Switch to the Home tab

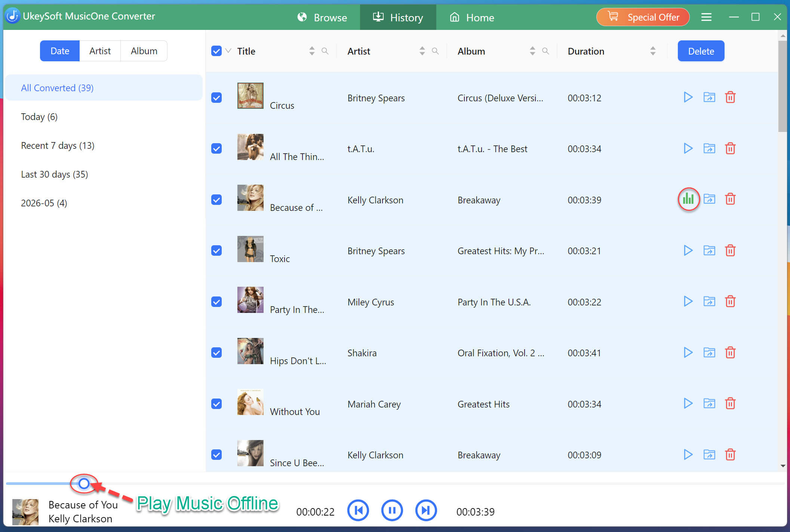click(x=472, y=17)
